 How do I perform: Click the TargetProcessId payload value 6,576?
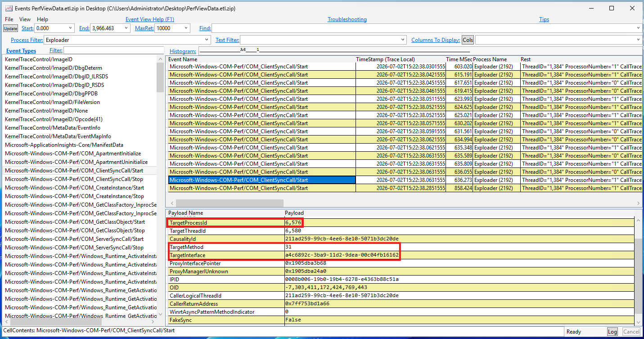294,223
